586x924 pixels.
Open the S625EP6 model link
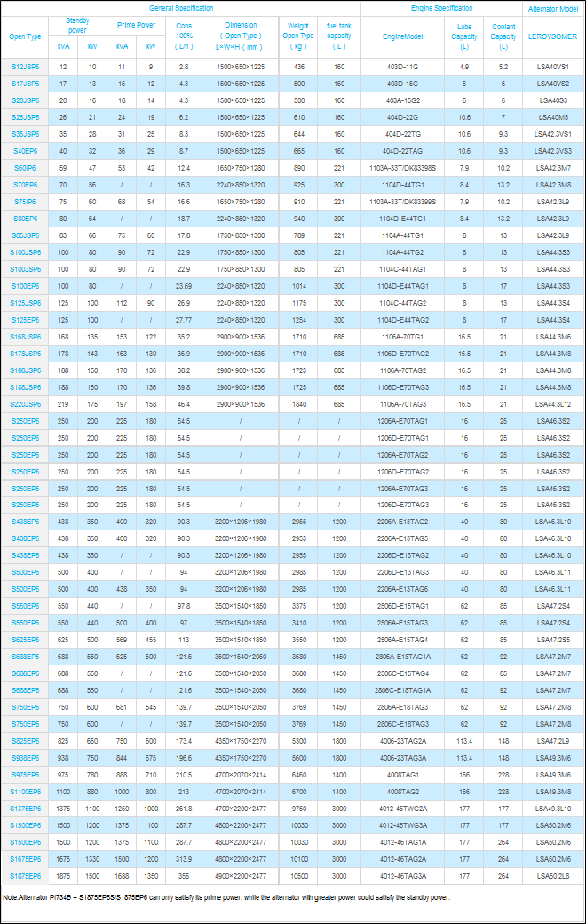pyautogui.click(x=25, y=640)
